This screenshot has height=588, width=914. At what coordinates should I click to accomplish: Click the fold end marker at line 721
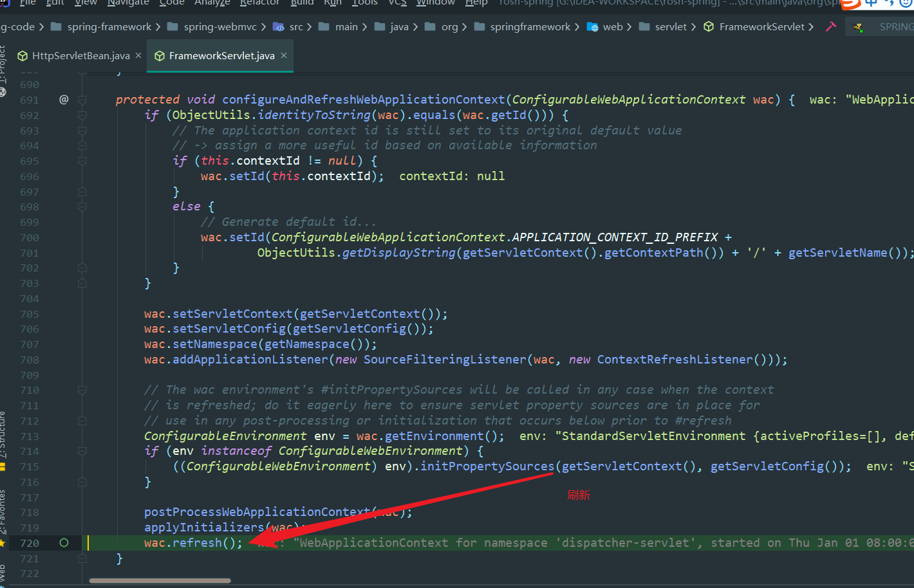[x=82, y=558]
